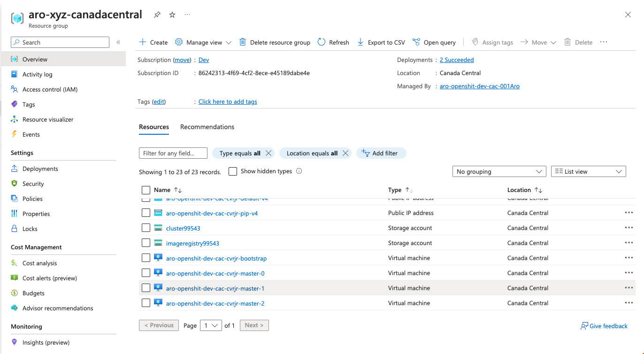Open the No grouping dropdown

point(499,171)
